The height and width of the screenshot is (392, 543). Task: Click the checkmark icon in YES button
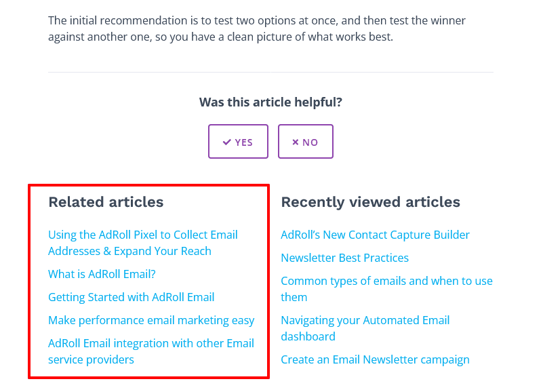pyautogui.click(x=227, y=142)
